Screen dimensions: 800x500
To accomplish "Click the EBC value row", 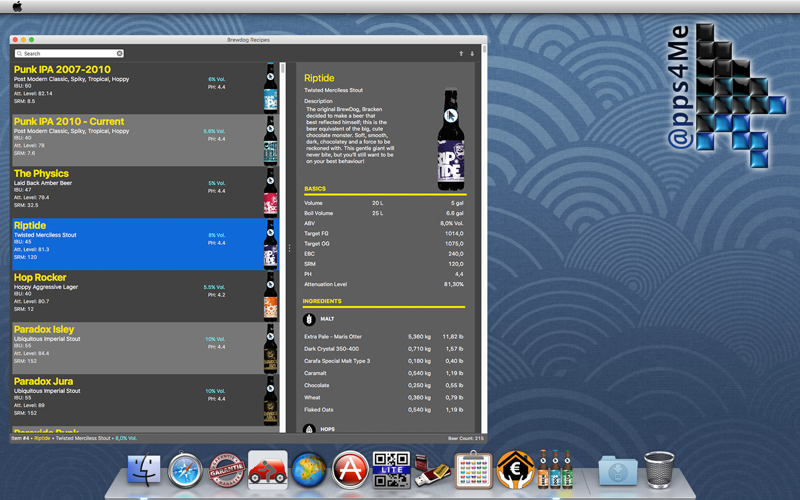I will 384,254.
